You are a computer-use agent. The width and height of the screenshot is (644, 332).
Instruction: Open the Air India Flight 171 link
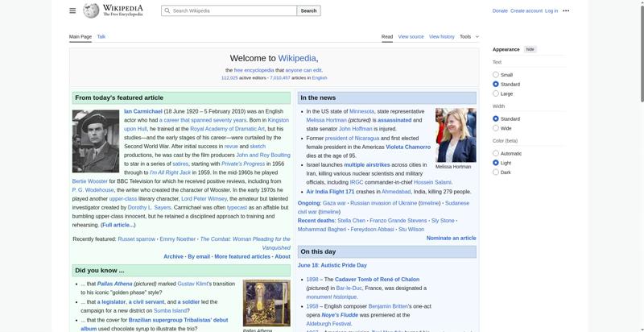pos(330,192)
